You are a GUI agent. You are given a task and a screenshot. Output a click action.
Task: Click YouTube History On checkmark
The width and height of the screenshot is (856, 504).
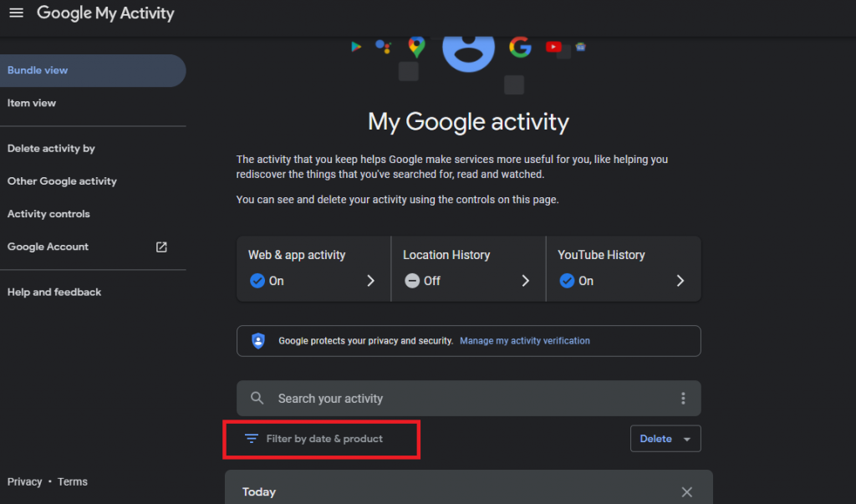[x=567, y=281]
